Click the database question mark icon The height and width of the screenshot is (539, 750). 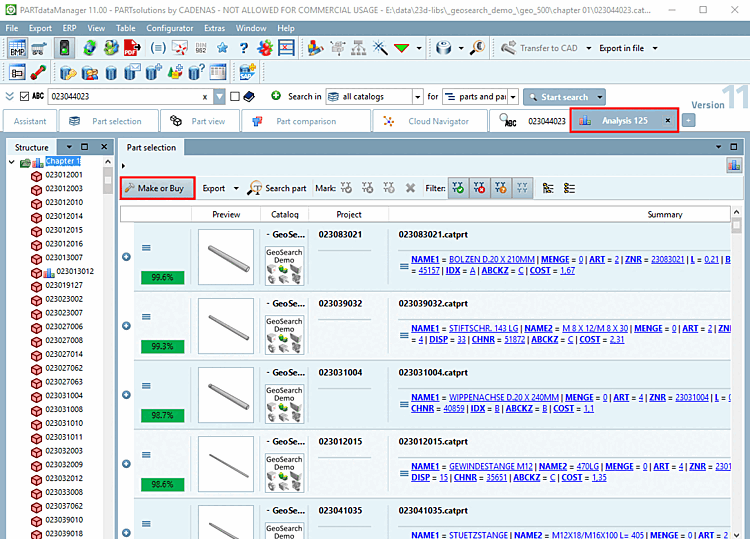(196, 72)
